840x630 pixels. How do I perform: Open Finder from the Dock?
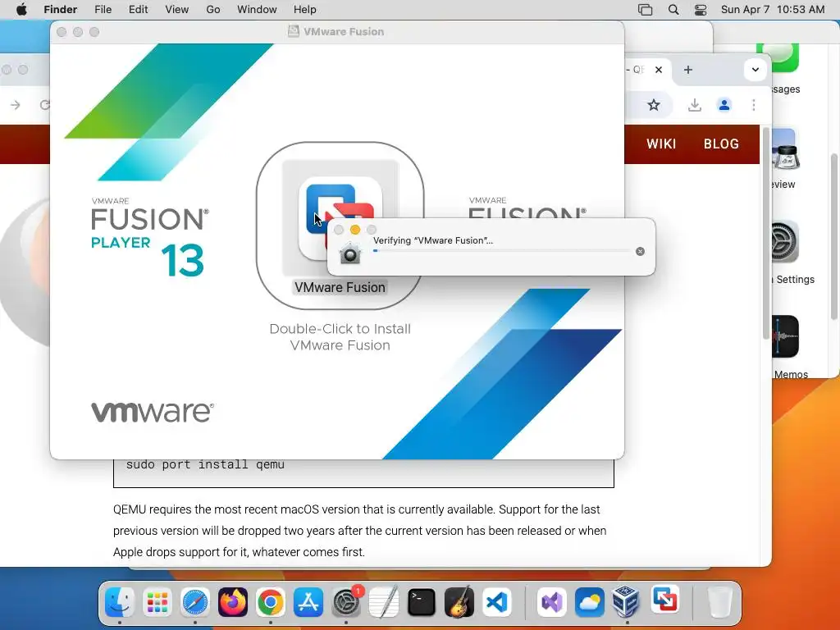(120, 601)
